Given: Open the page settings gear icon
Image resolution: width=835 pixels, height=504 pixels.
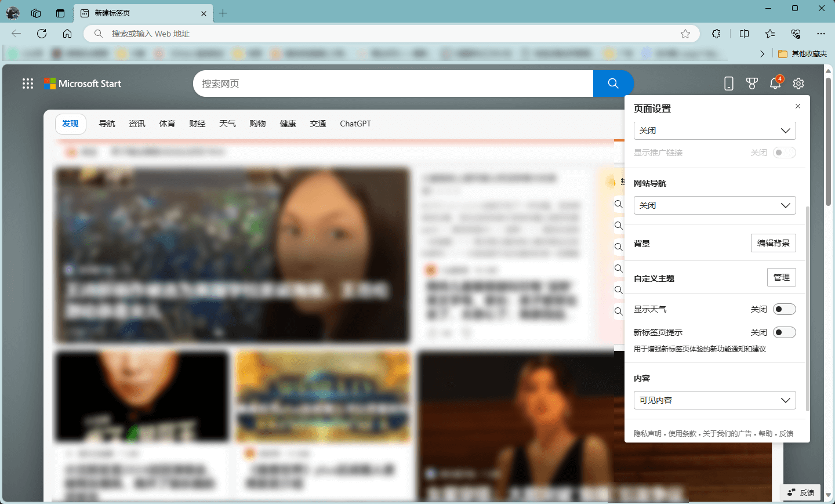Looking at the screenshot, I should coord(798,84).
